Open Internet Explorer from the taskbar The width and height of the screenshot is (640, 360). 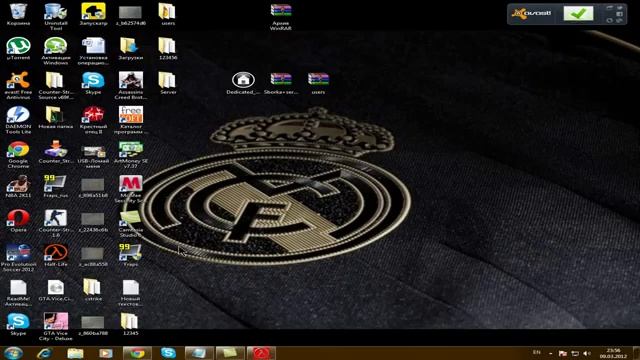point(44,353)
